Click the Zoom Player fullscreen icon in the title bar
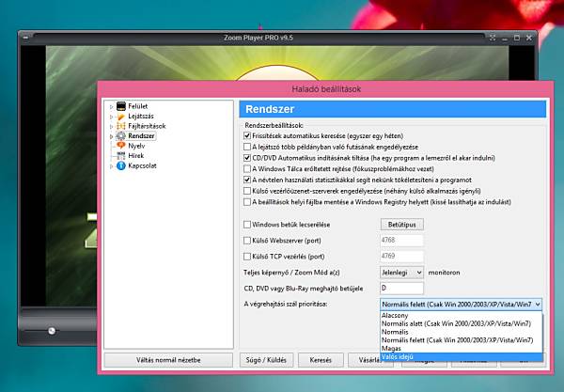The height and width of the screenshot is (392, 564). pos(493,38)
